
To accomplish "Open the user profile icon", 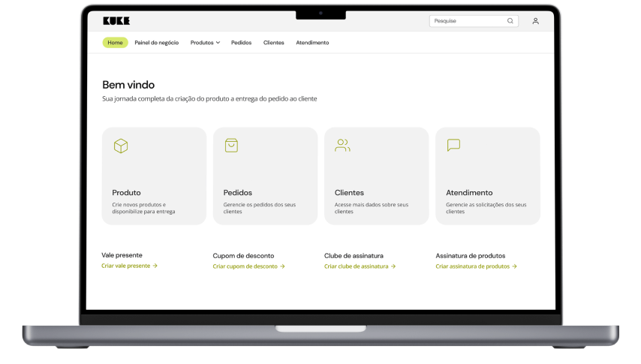I will [535, 21].
